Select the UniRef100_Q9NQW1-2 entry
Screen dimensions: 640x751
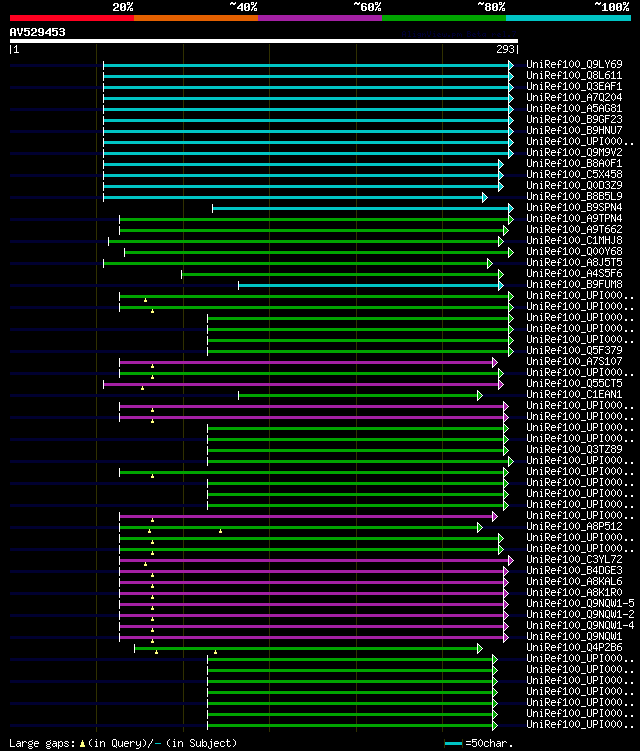click(x=580, y=615)
